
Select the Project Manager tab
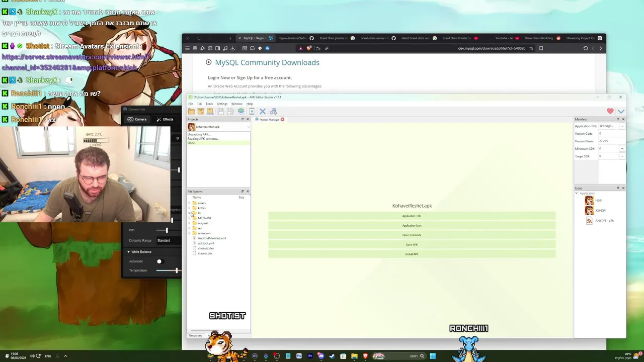coord(269,119)
